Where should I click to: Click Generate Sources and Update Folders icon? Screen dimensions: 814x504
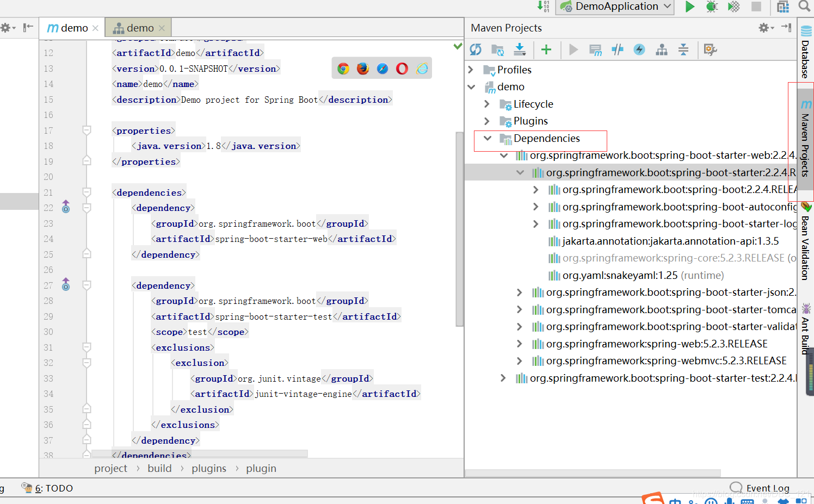[x=497, y=50]
